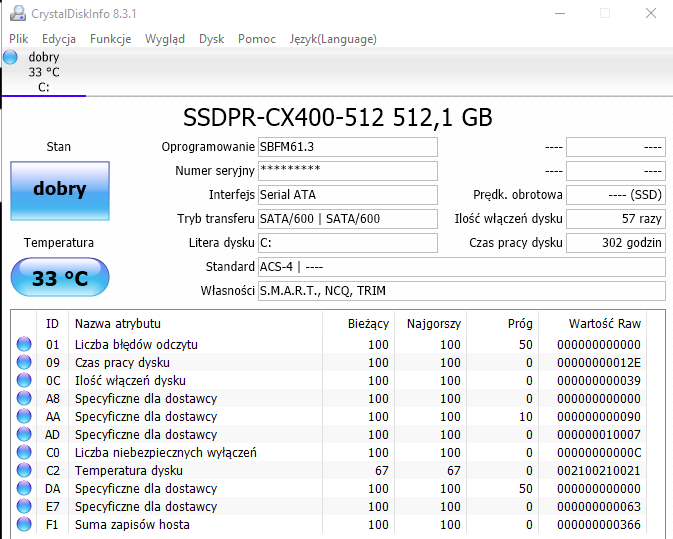This screenshot has width=673, height=539.
Task: Click status orb of attribute 0C row
Action: click(x=24, y=380)
